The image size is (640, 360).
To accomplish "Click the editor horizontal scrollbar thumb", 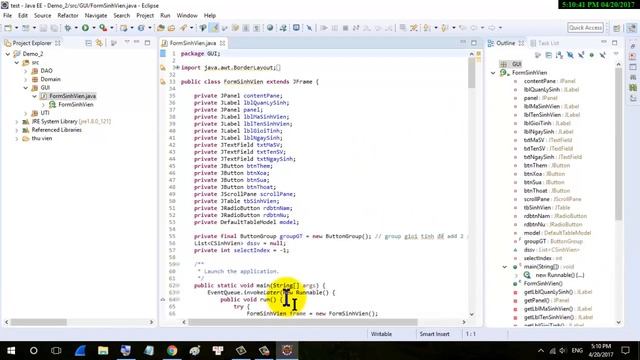I will tap(303, 322).
